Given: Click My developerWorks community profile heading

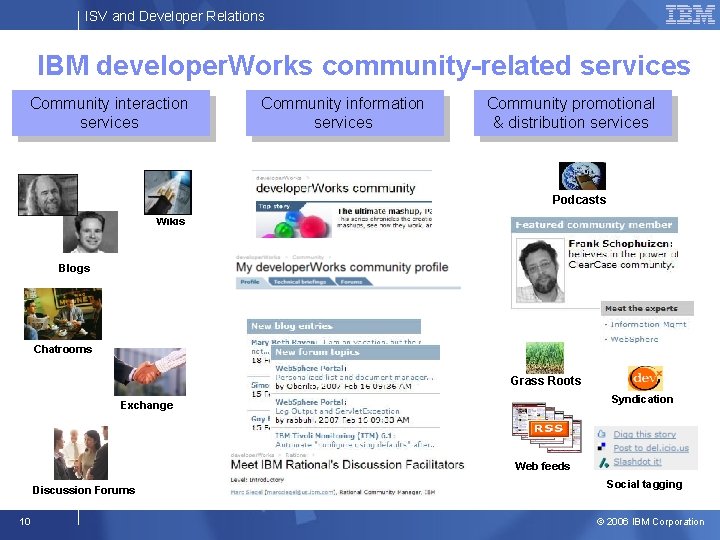Looking at the screenshot, I should coord(342,267).
